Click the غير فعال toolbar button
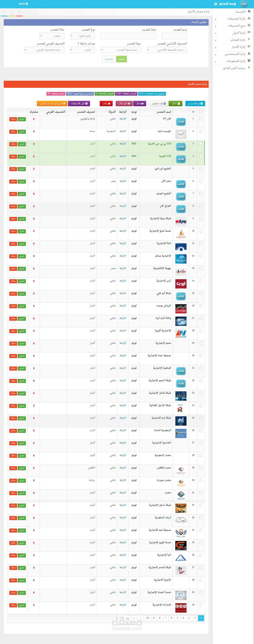This screenshot has height=644, width=254. click(x=124, y=103)
